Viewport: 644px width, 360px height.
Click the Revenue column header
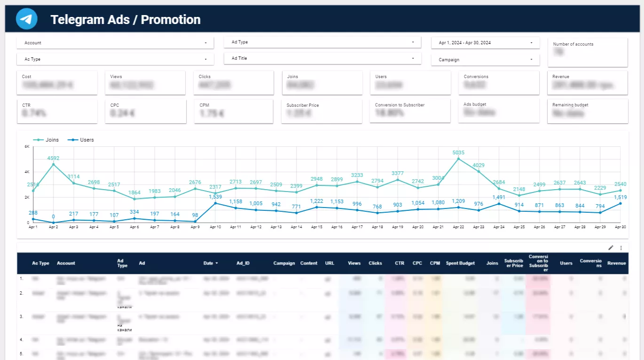pos(617,263)
